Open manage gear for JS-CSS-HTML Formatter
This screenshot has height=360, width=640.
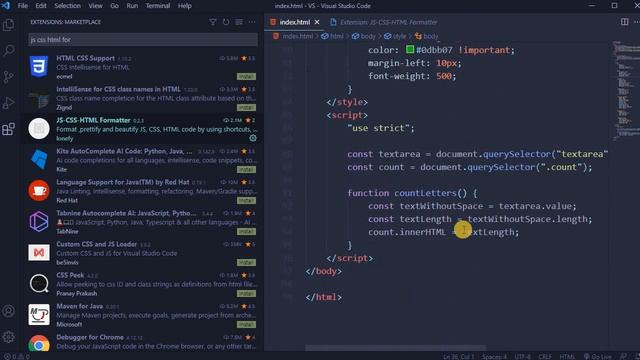pos(253,138)
